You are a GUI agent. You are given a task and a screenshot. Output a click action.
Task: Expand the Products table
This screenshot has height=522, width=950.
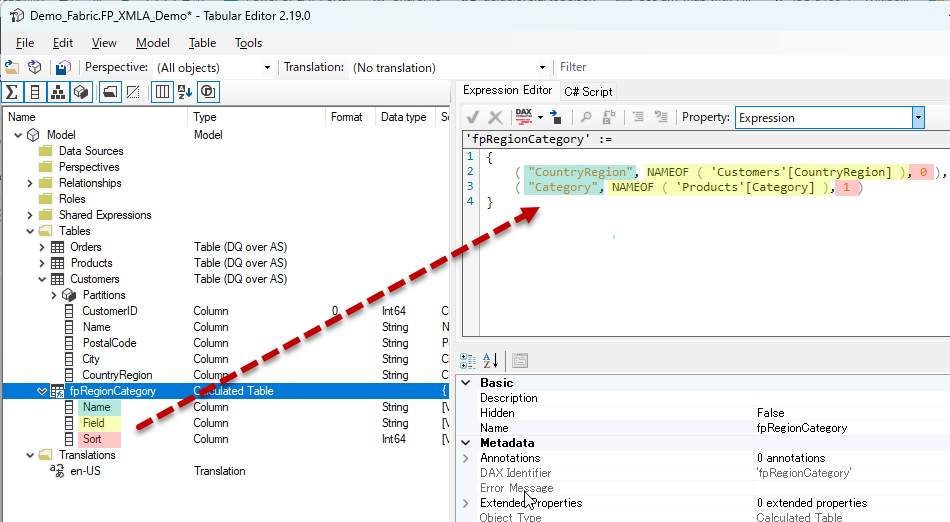[x=42, y=263]
